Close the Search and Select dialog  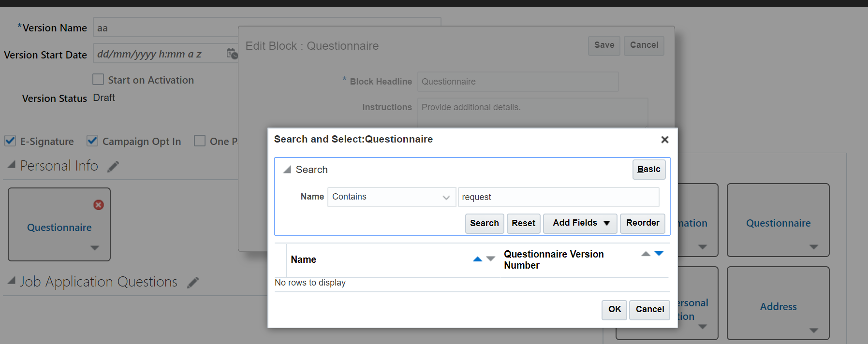point(665,140)
